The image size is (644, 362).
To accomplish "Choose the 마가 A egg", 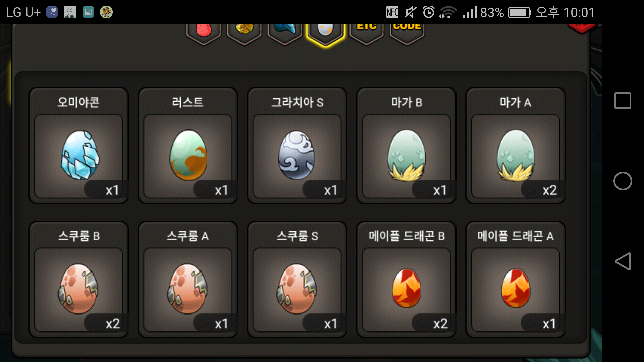I will pyautogui.click(x=516, y=146).
